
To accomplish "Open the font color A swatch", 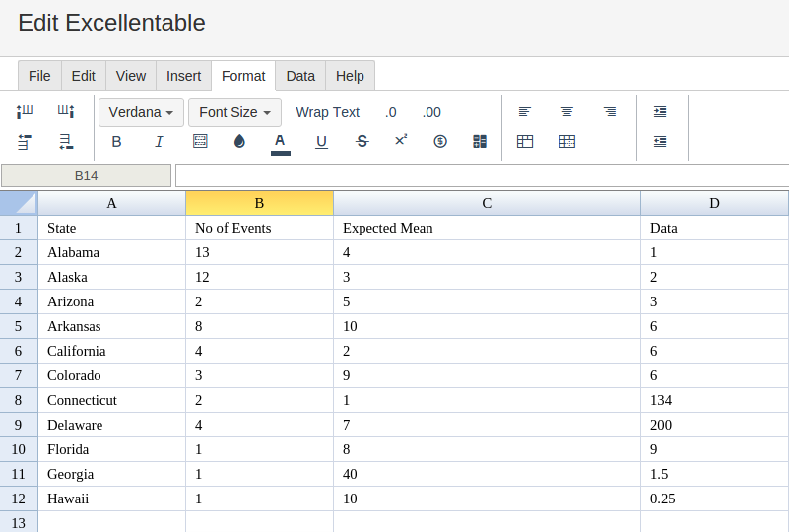I will point(281,143).
